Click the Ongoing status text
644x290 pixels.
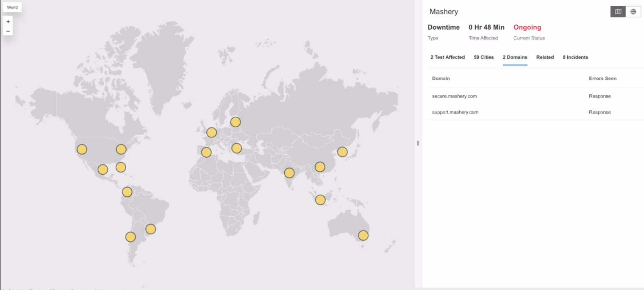[x=527, y=27]
